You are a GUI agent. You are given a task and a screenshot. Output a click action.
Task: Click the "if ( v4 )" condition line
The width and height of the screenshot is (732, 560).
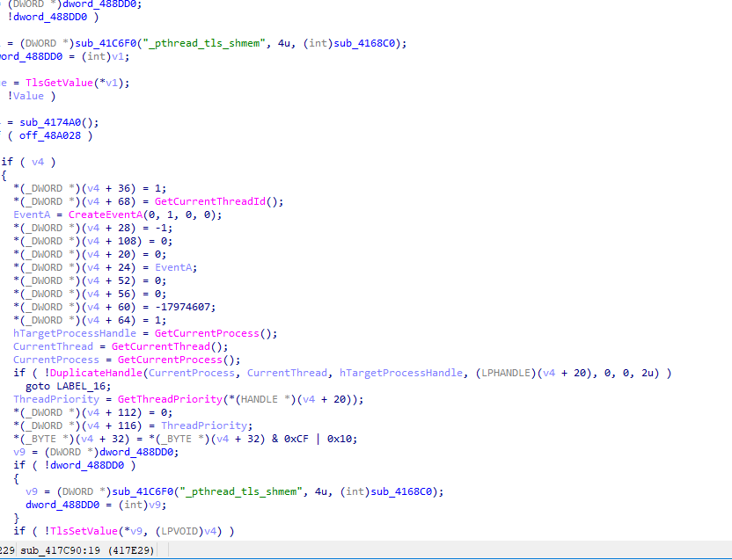[28, 162]
